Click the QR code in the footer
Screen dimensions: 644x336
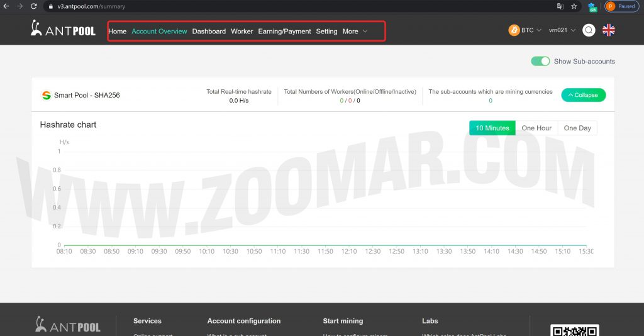click(x=575, y=330)
